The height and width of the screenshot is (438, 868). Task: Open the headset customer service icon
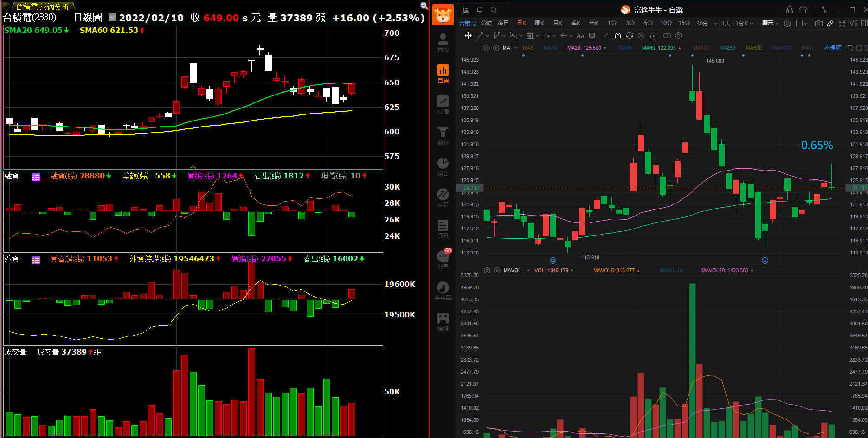pos(790,10)
